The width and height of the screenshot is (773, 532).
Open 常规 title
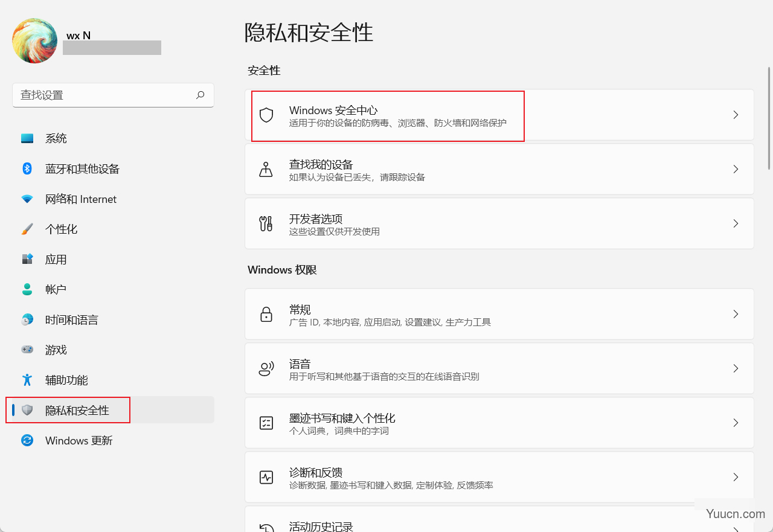[300, 309]
